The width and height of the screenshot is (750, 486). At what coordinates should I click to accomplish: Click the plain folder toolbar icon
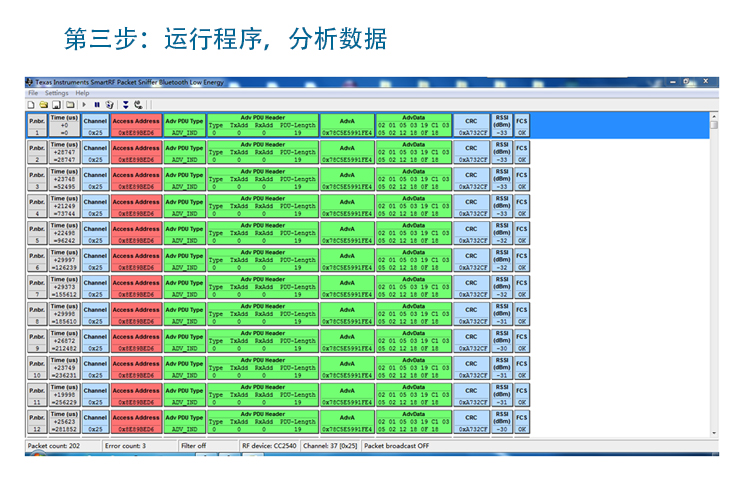(70, 105)
